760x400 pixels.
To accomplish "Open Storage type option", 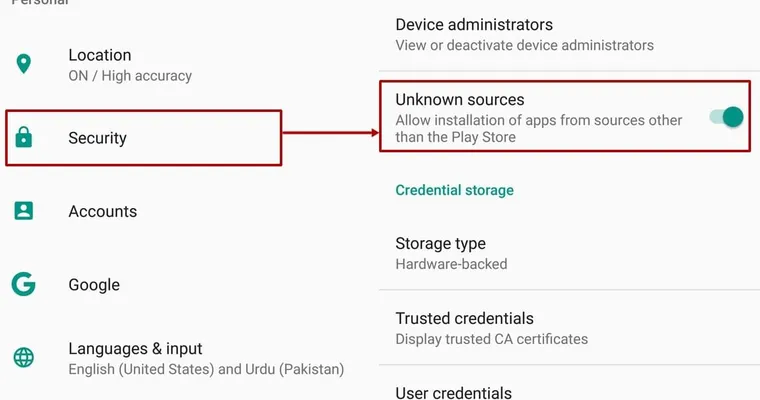I will click(x=569, y=253).
